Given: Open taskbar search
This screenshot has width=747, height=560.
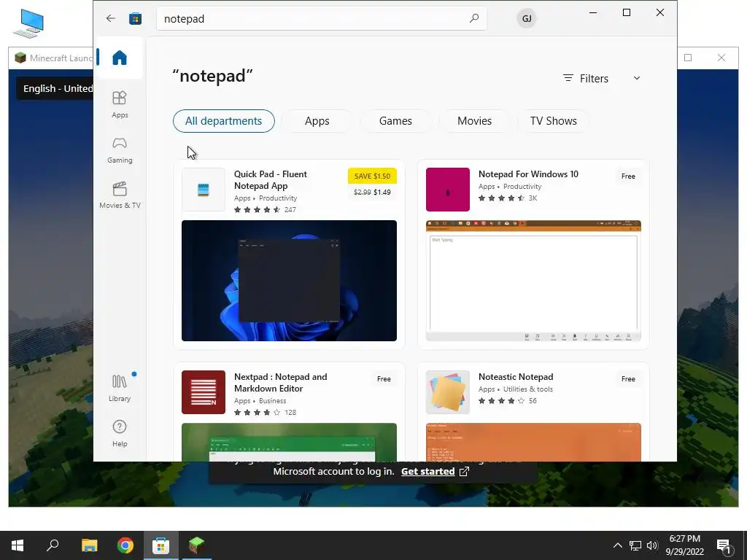Looking at the screenshot, I should (x=53, y=545).
